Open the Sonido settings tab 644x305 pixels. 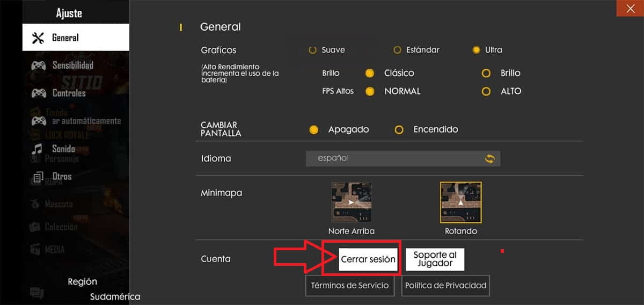[x=76, y=149]
